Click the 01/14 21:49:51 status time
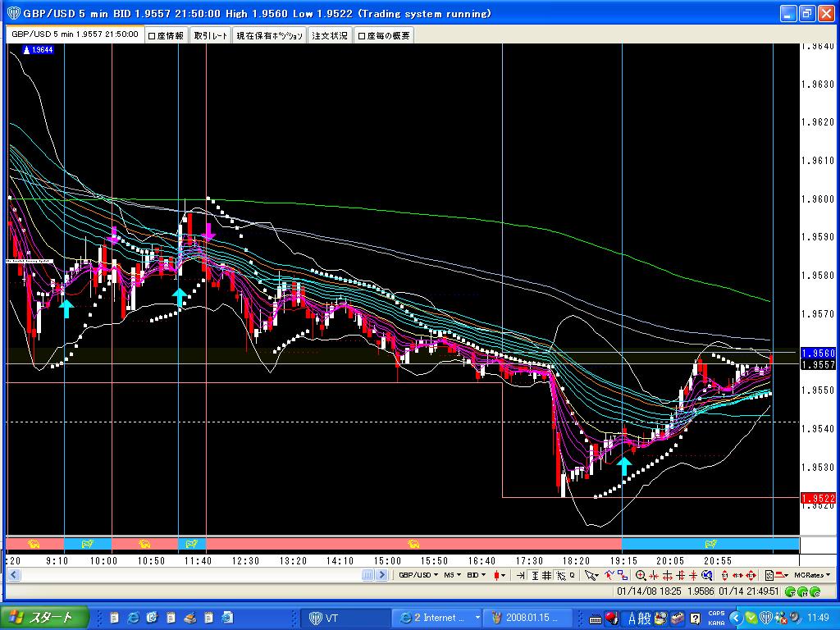840x630 pixels. (748, 591)
